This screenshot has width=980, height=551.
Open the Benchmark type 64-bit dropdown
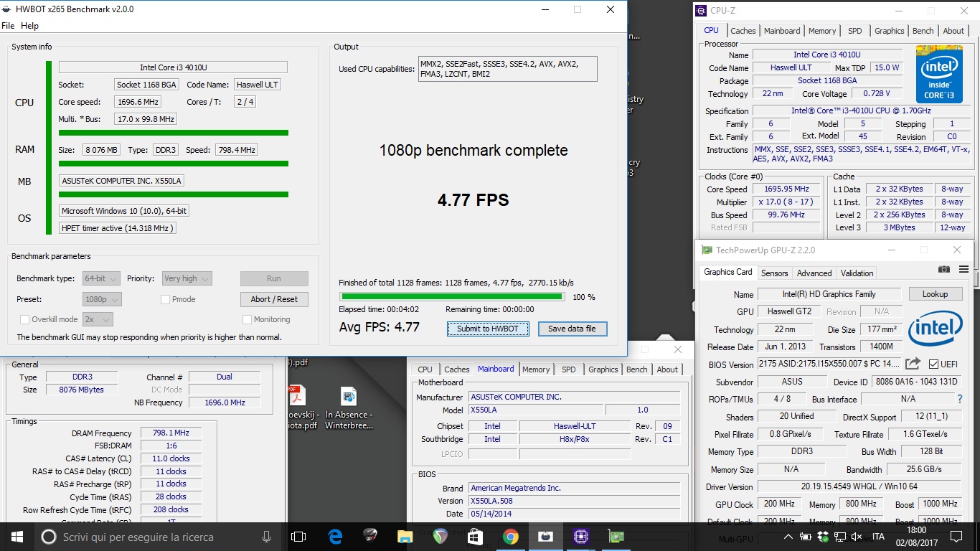click(102, 278)
